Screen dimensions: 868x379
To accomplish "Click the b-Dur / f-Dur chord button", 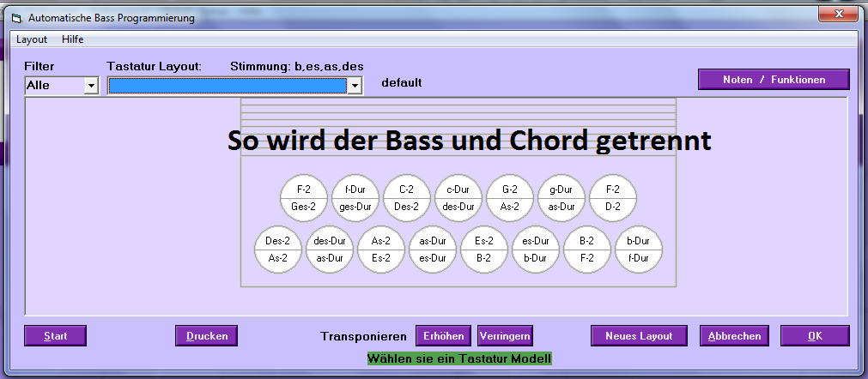I will 638,250.
